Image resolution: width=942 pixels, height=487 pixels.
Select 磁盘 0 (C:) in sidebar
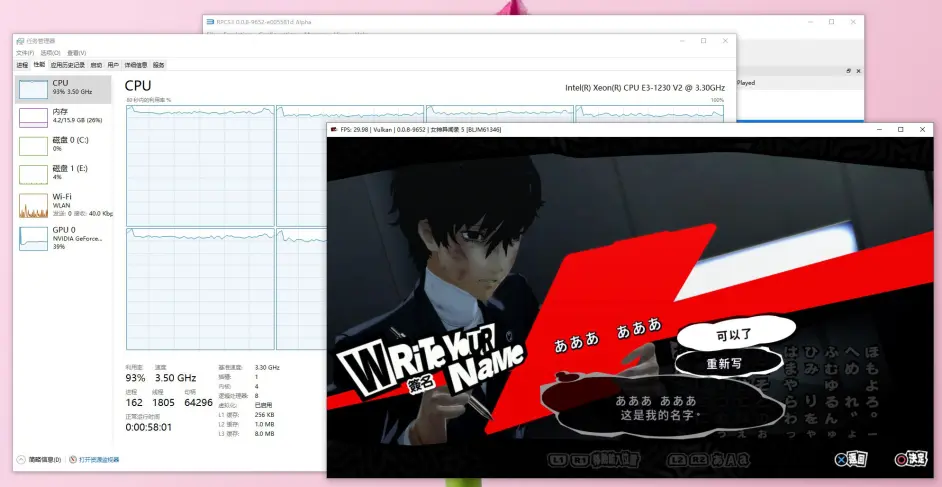(63, 146)
